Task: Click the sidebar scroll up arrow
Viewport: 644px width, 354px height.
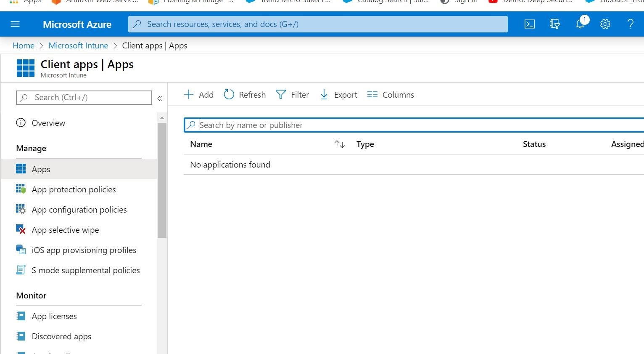Action: coord(162,118)
